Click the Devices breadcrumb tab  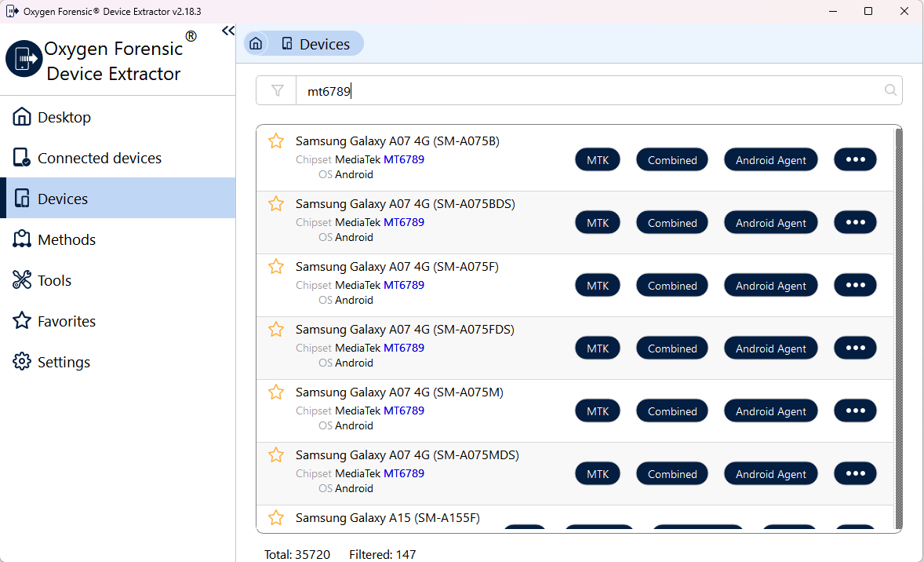(316, 44)
